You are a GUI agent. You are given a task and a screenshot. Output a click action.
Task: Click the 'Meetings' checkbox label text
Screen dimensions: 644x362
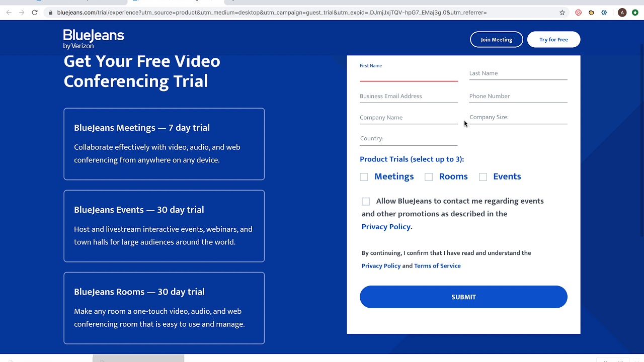pyautogui.click(x=394, y=176)
